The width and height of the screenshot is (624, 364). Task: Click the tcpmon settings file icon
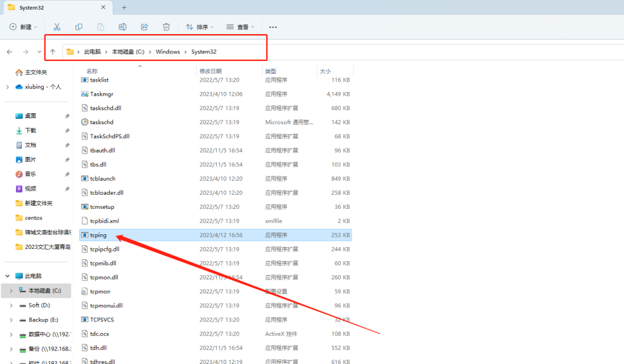tap(84, 292)
